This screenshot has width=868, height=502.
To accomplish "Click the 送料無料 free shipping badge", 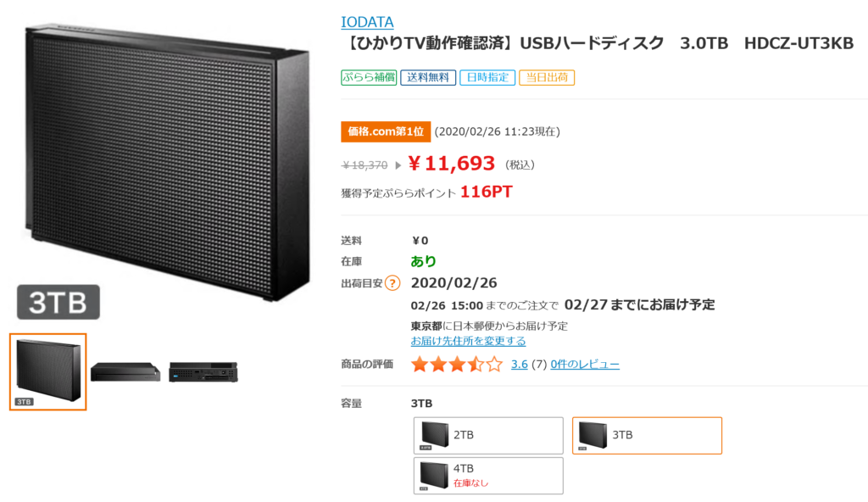I will (x=427, y=77).
